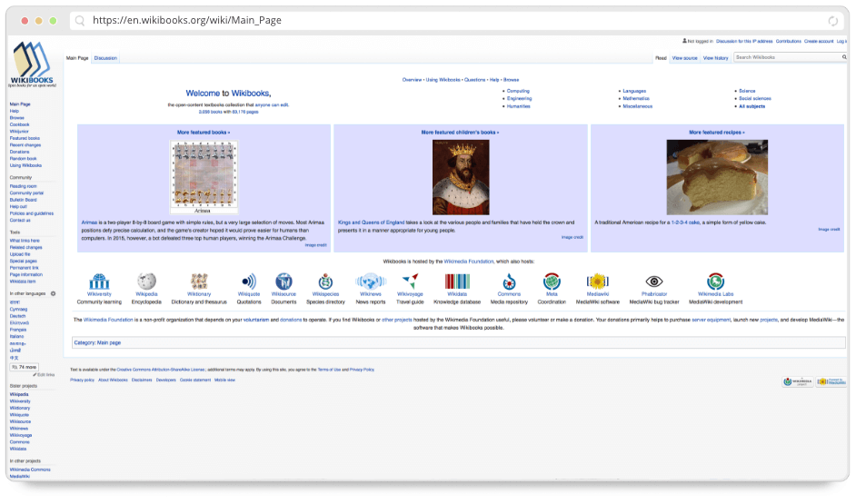This screenshot has width=856, height=504.
Task: Open the Meta globe icon
Action: point(552,282)
